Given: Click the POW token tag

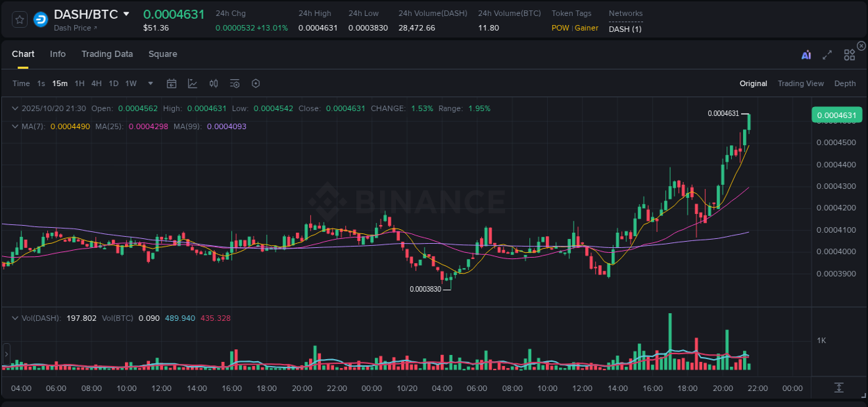Looking at the screenshot, I should [560, 28].
